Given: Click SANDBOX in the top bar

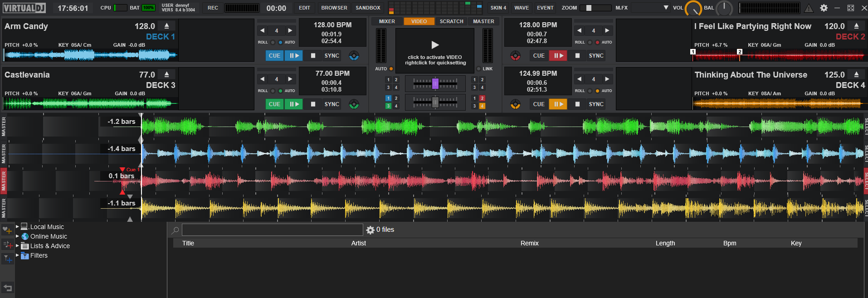Looking at the screenshot, I should pyautogui.click(x=368, y=8).
